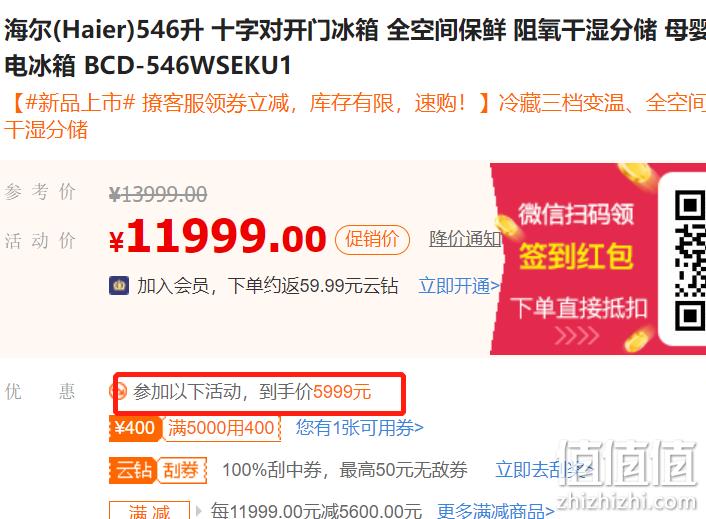
Task: Click the 满5000用400 coupon label
Action: [221, 428]
